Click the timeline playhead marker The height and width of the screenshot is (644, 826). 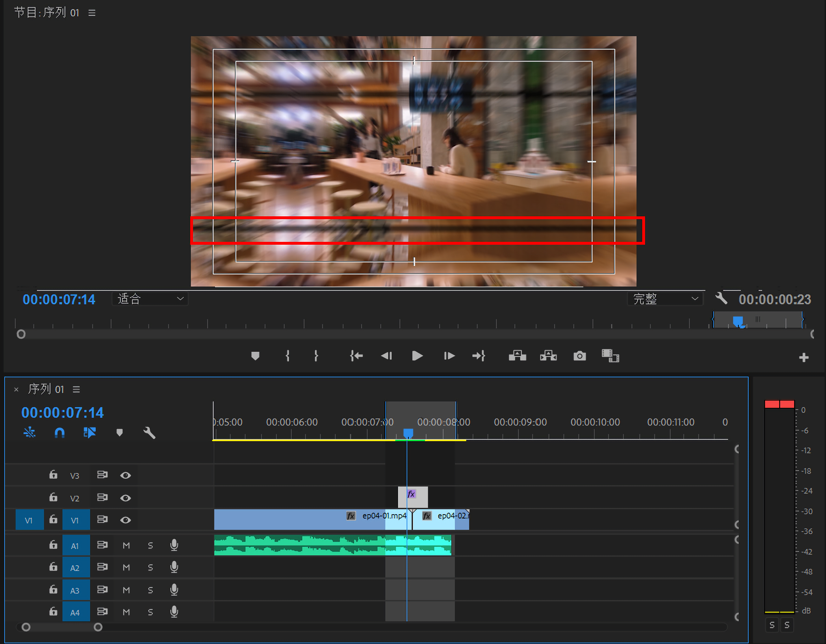[408, 433]
